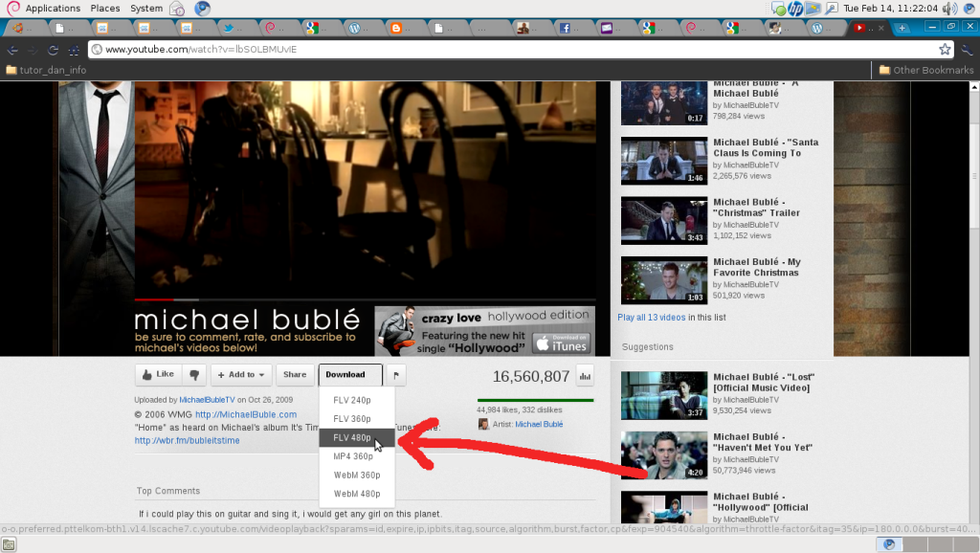
Task: Click Play all 13 videos link
Action: point(651,318)
